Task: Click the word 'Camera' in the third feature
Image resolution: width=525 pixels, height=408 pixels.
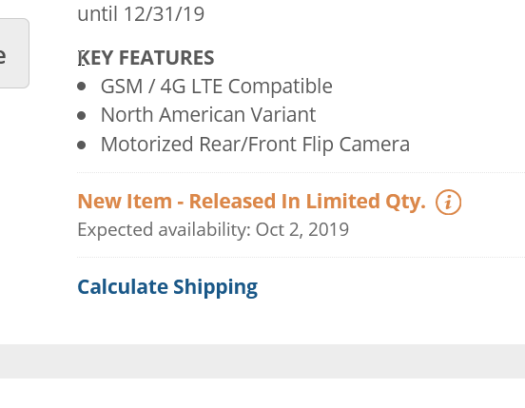Action: [x=374, y=144]
